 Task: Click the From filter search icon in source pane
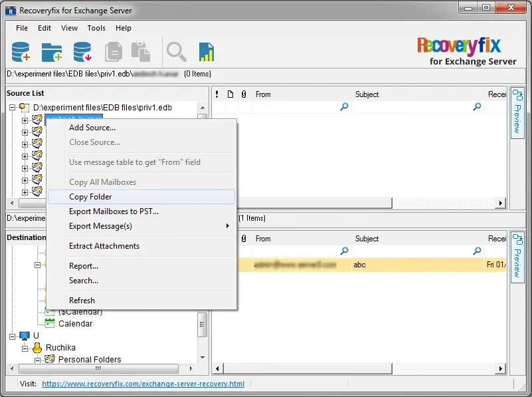344,106
